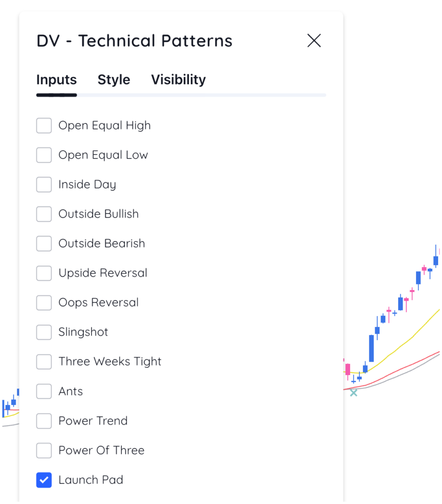Enable the Power Trend pattern
This screenshot has width=442, height=504.
(44, 421)
